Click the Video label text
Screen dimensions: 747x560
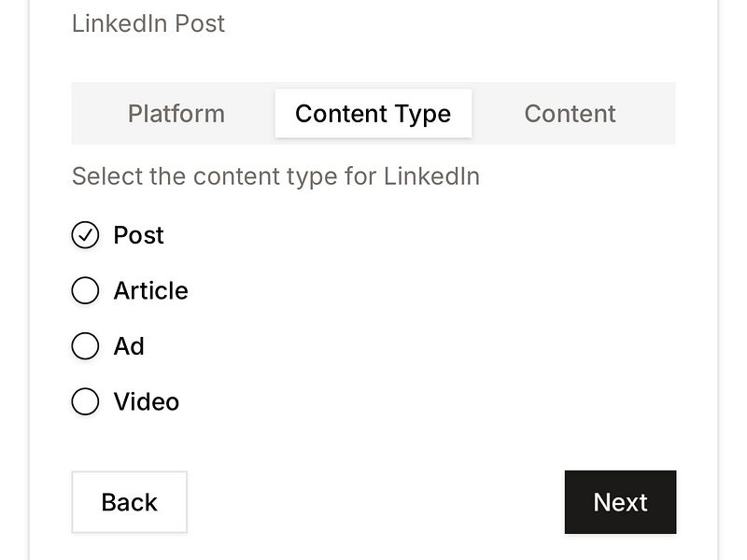(146, 402)
